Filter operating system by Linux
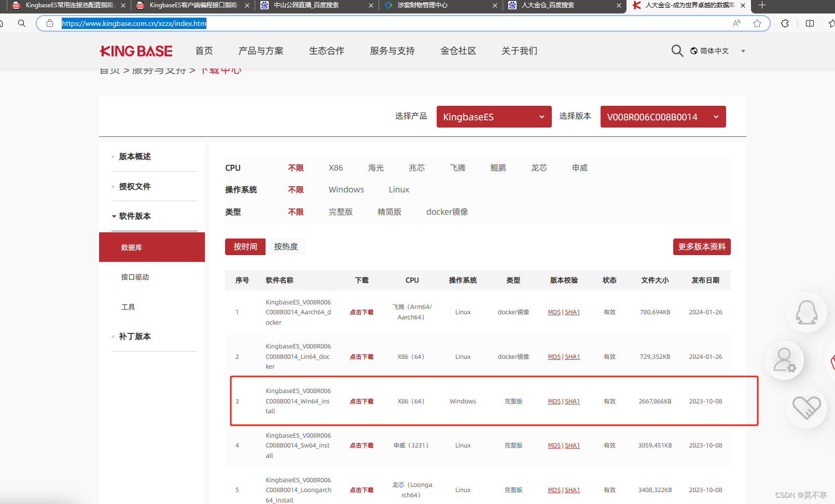 click(x=399, y=190)
